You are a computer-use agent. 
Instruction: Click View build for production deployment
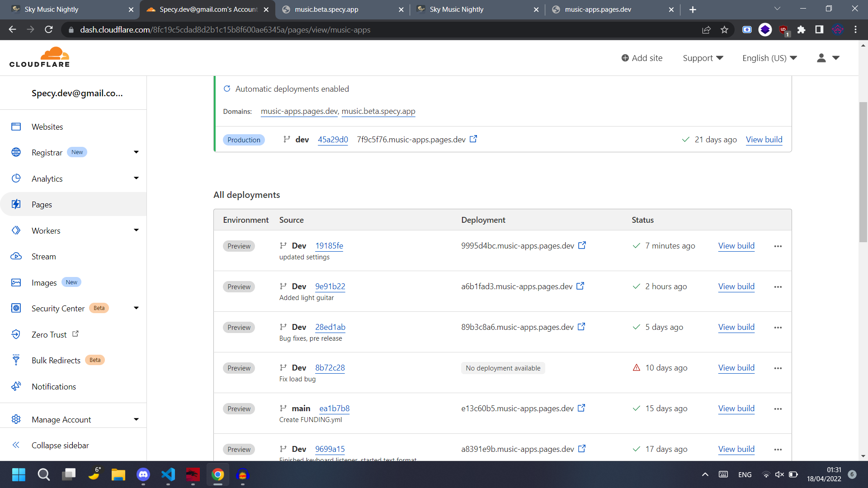[x=764, y=140]
